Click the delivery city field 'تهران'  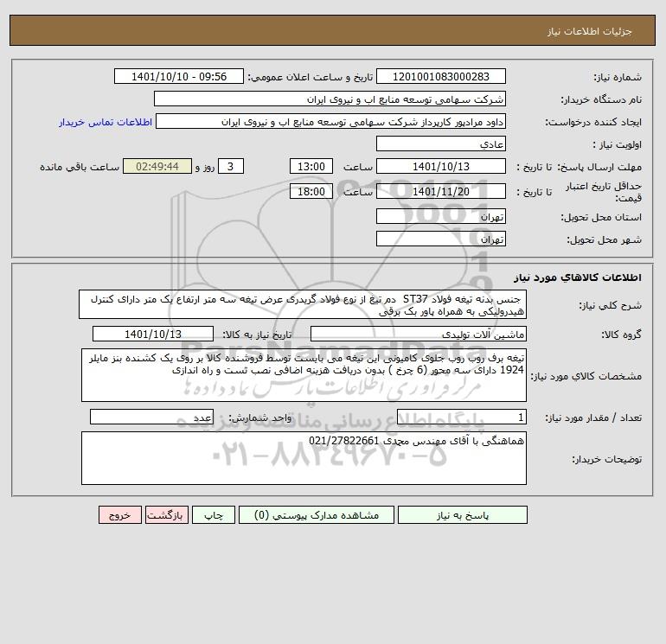441,239
